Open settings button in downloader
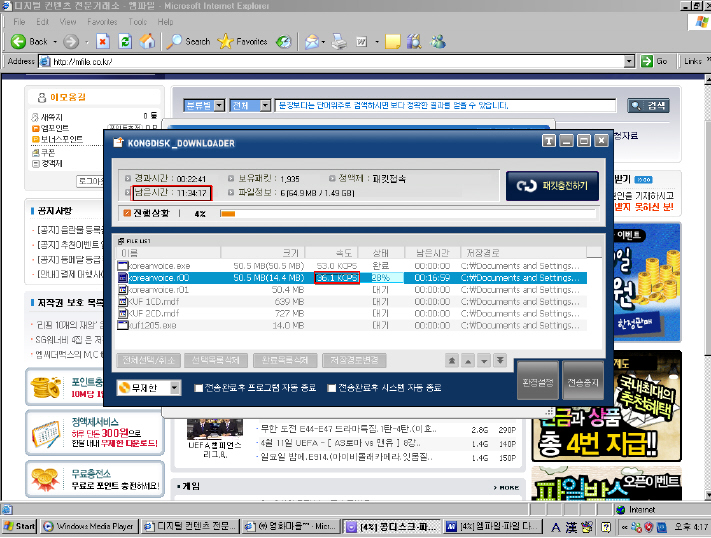This screenshot has width=711, height=538. (x=538, y=381)
